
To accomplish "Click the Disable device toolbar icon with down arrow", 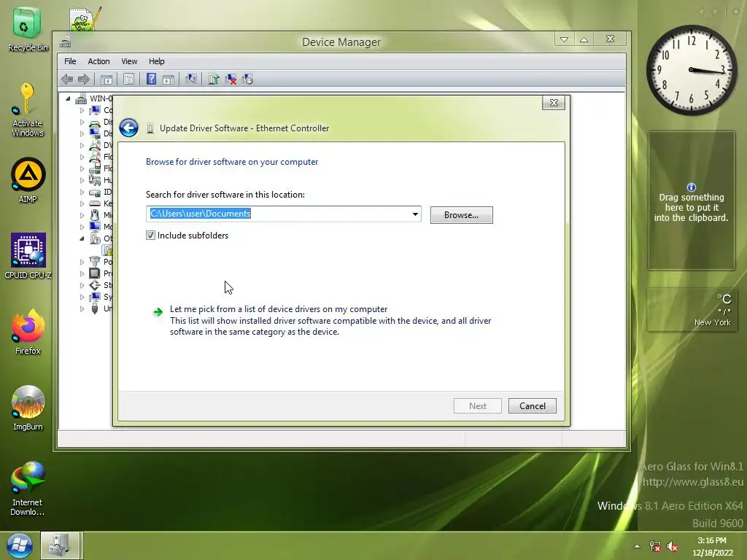I will click(247, 79).
